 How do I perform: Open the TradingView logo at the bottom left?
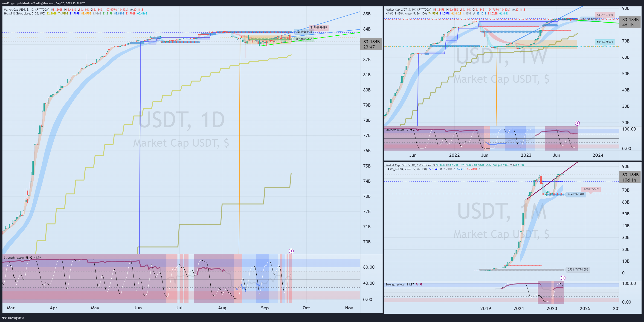pos(13,318)
